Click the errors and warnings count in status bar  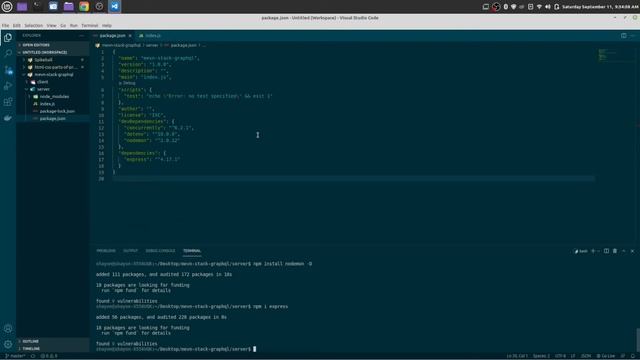coord(49,356)
